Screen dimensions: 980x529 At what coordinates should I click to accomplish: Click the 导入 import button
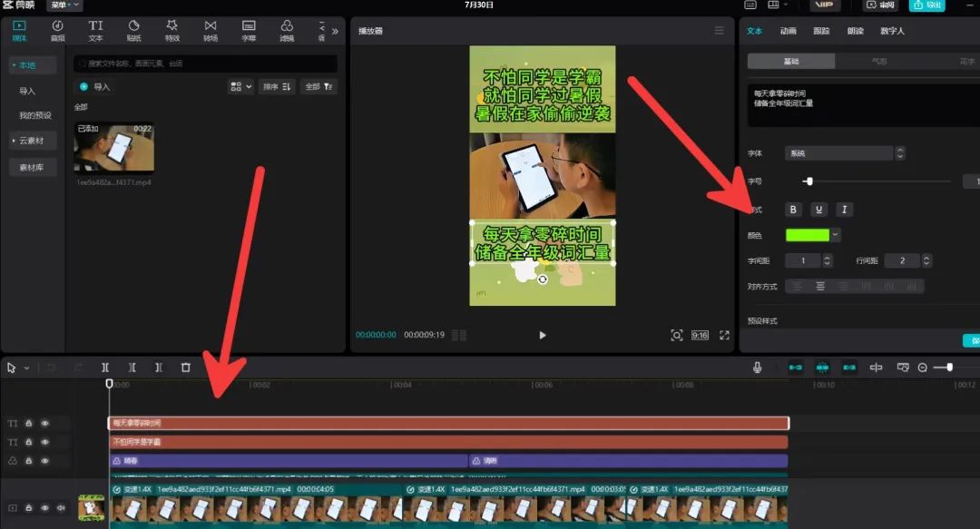(x=95, y=87)
